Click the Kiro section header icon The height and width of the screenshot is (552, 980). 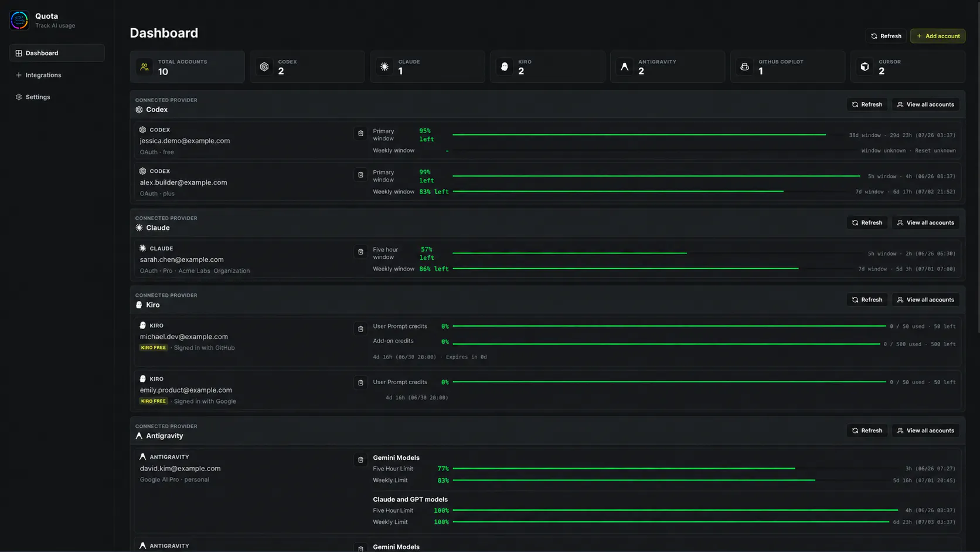point(139,305)
